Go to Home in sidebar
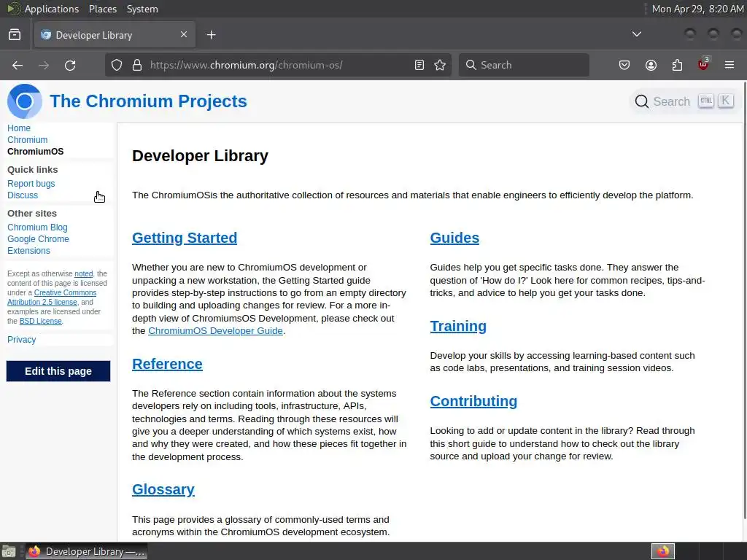The width and height of the screenshot is (747, 560). coord(19,128)
